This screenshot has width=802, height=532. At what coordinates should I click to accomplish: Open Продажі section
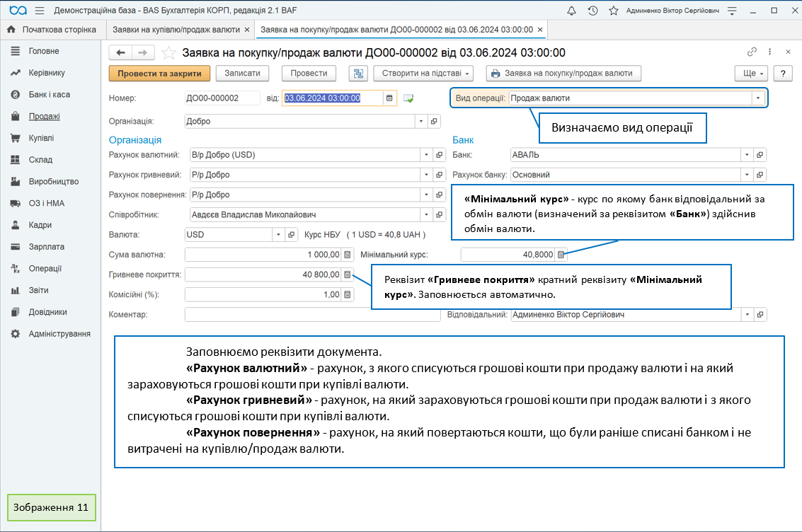tap(45, 117)
